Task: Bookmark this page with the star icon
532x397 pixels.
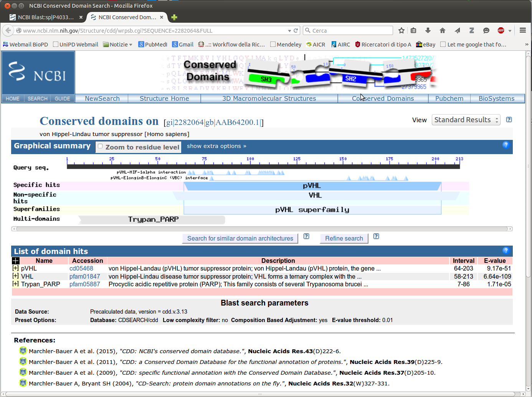Action: pyautogui.click(x=401, y=30)
